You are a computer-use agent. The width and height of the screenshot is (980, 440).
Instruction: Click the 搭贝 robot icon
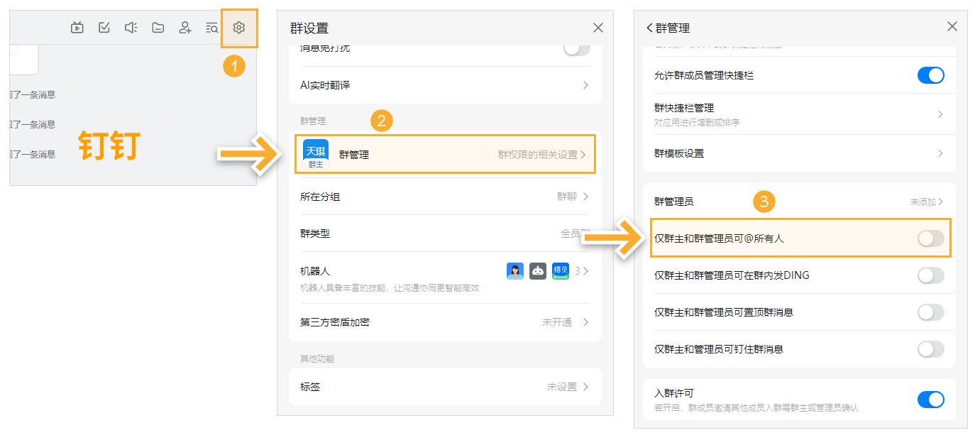pos(561,271)
